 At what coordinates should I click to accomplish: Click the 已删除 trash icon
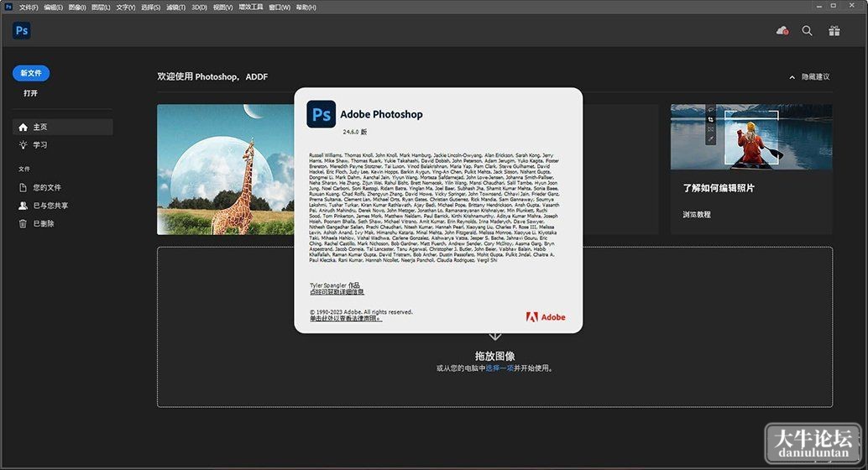coord(23,223)
